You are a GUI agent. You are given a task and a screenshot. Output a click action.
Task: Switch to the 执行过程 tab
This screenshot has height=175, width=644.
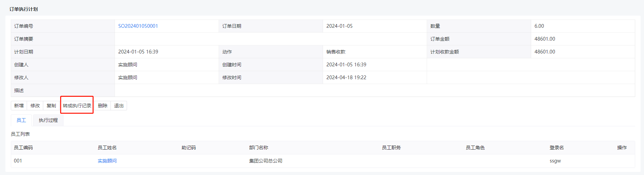coord(48,120)
